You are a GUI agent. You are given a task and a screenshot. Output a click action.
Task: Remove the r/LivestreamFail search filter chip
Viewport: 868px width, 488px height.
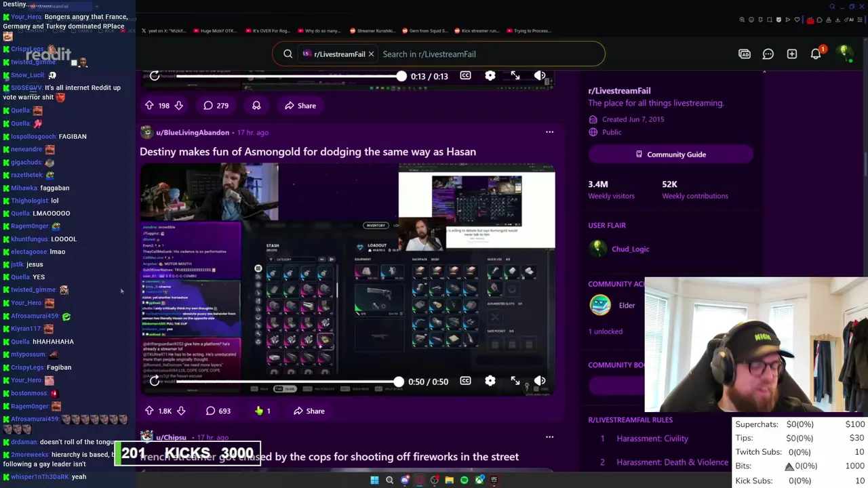(x=371, y=54)
